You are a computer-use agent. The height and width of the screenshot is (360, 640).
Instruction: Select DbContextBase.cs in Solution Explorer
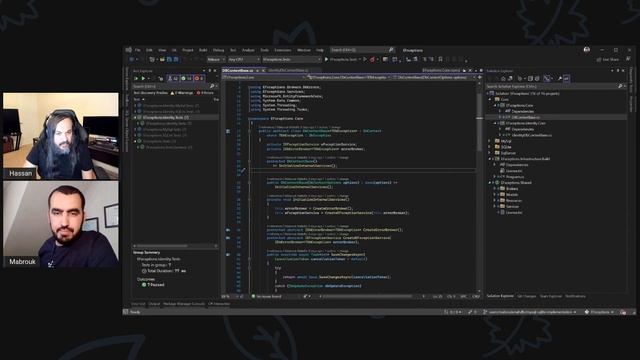526,117
